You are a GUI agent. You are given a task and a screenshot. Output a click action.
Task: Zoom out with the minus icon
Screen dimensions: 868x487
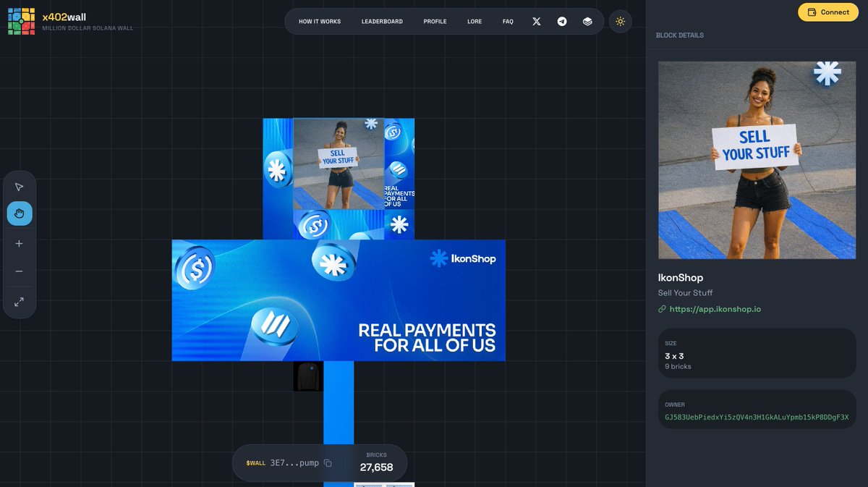[20, 271]
